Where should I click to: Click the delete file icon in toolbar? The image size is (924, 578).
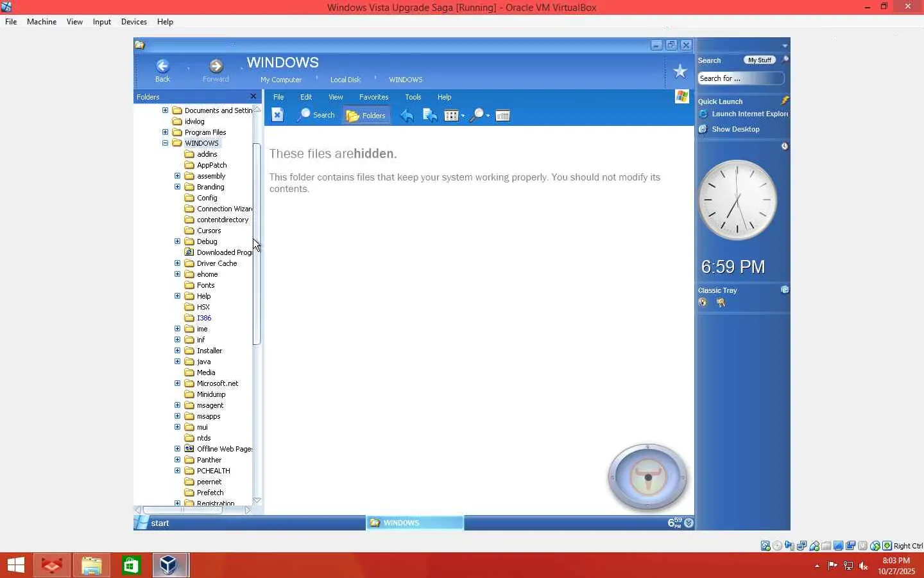(x=277, y=115)
